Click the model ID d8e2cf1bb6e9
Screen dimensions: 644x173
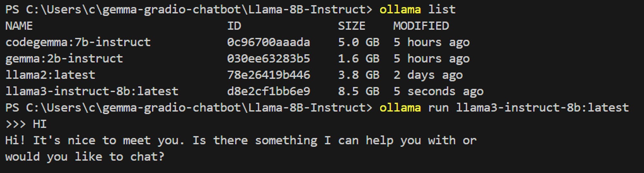pyautogui.click(x=269, y=92)
